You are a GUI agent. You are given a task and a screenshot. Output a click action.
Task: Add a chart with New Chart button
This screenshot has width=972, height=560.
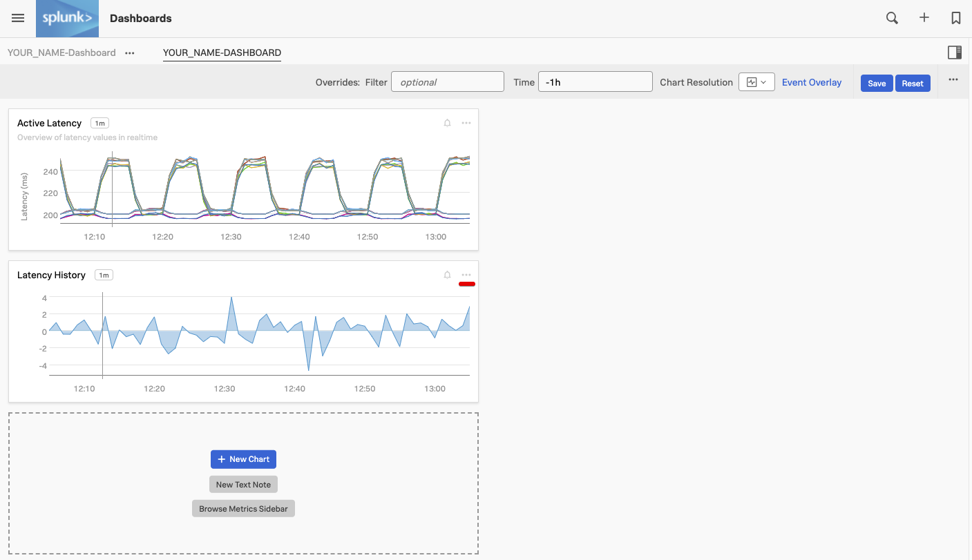(243, 459)
